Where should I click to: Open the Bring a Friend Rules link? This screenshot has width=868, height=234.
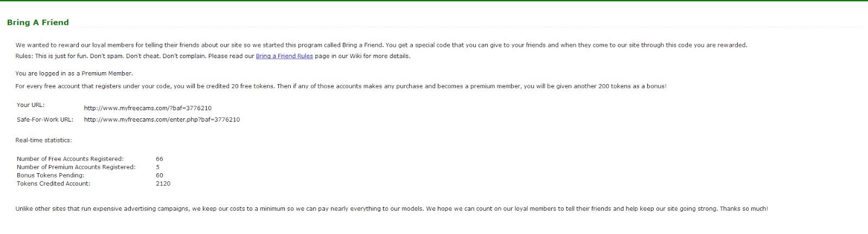pos(284,56)
